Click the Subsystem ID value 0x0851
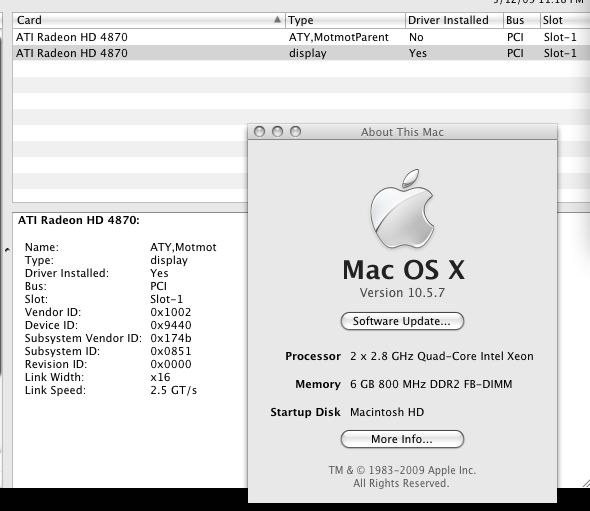Image resolution: width=590 pixels, height=511 pixels. (x=171, y=351)
